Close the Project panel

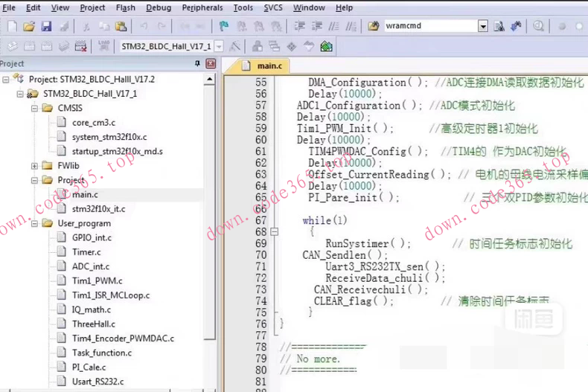(209, 64)
